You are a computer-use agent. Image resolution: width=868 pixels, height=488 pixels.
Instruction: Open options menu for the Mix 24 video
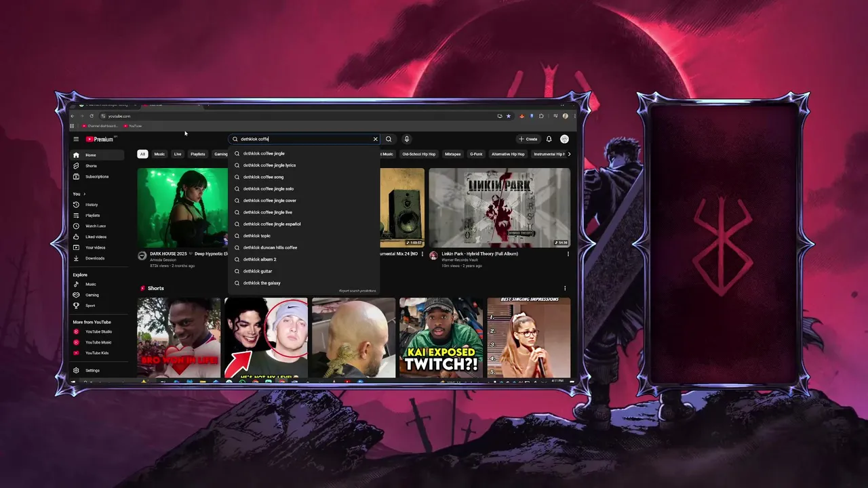point(422,254)
